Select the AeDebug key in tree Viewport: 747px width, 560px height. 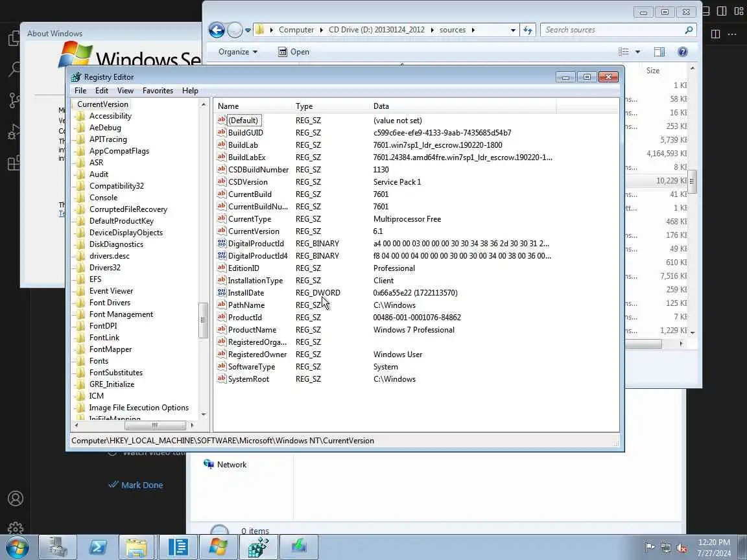[105, 128]
